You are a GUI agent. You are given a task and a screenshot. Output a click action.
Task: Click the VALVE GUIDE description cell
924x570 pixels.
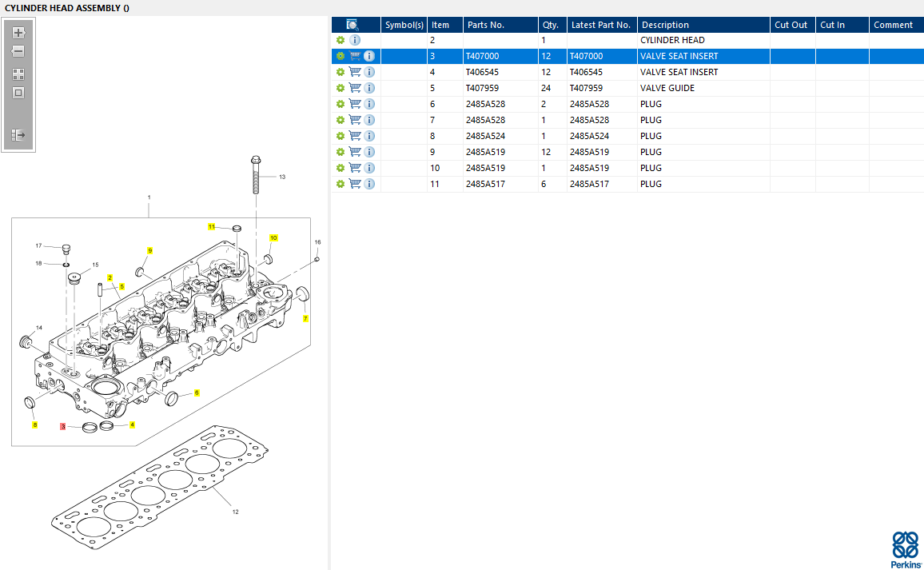(703, 88)
